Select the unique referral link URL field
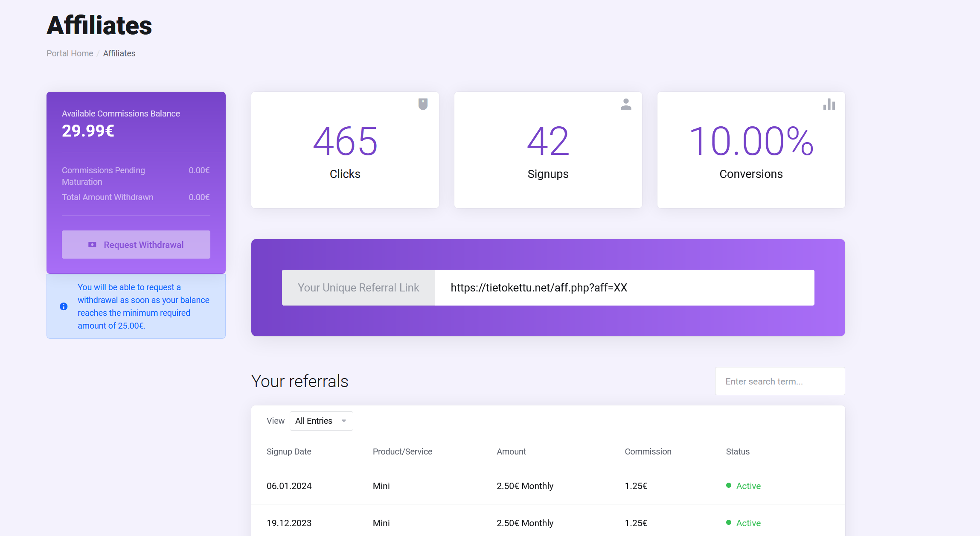This screenshot has width=980, height=536. [624, 288]
